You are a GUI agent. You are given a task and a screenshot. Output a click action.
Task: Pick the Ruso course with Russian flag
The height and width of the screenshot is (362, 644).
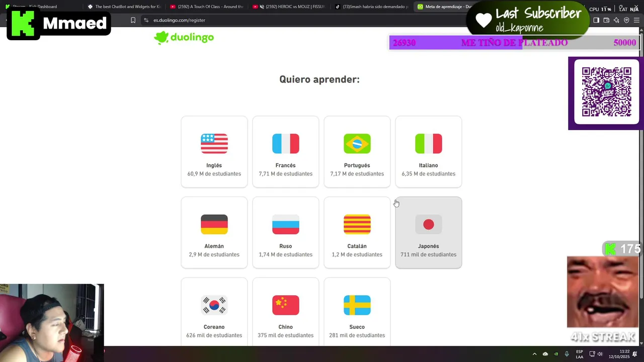pyautogui.click(x=286, y=233)
